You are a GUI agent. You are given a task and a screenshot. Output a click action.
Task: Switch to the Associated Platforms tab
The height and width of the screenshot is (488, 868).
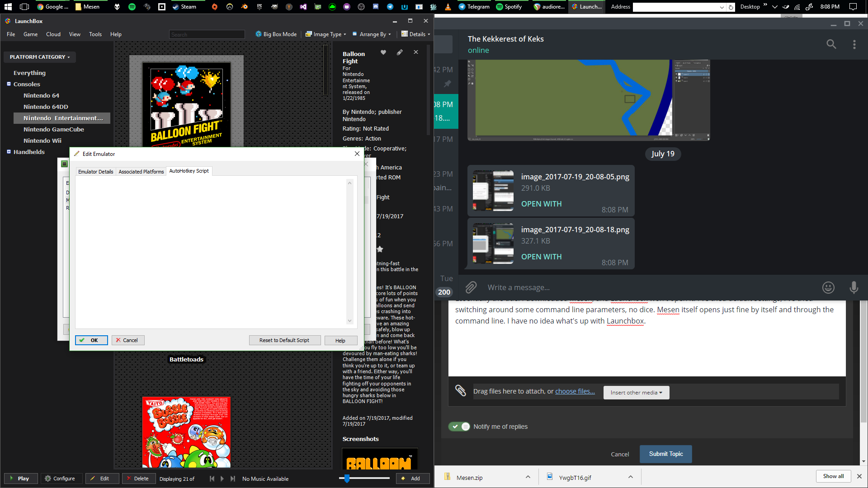tap(141, 172)
